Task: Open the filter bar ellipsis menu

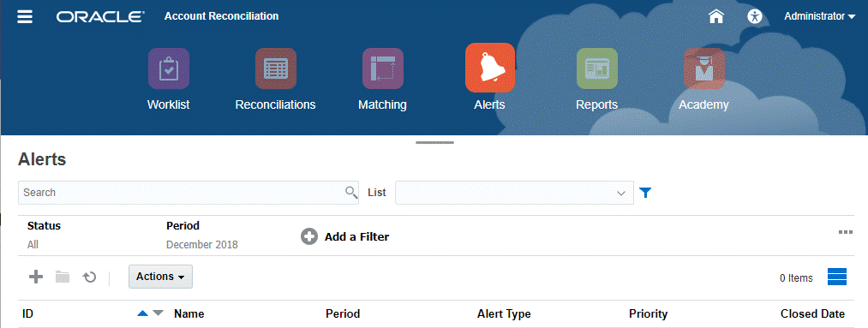Action: 846,232
